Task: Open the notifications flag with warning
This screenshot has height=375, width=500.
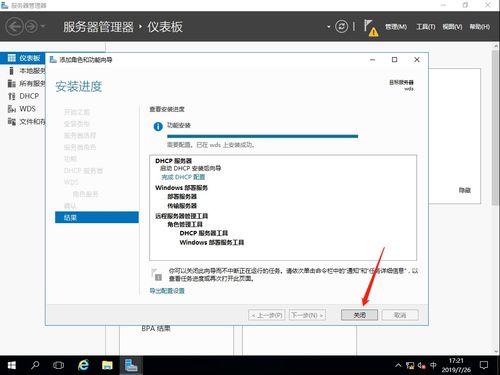Action: 371,28
